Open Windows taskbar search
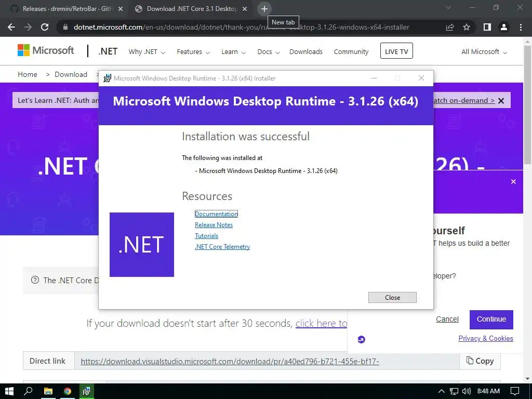Image resolution: width=532 pixels, height=399 pixels. [29, 391]
